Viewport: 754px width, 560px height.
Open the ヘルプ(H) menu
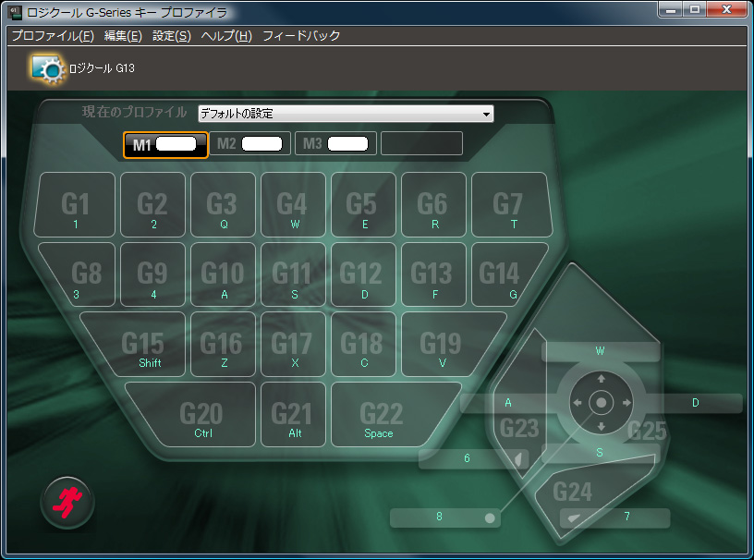(226, 36)
